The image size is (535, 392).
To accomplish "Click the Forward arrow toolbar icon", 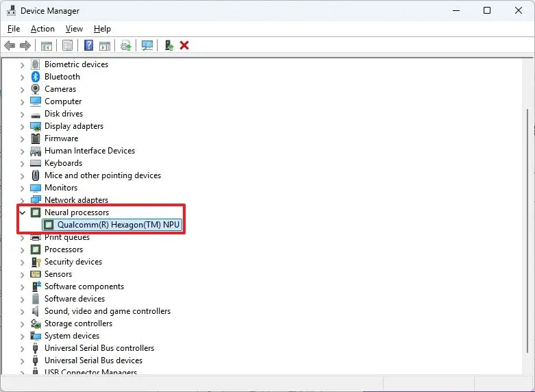I will [x=25, y=45].
